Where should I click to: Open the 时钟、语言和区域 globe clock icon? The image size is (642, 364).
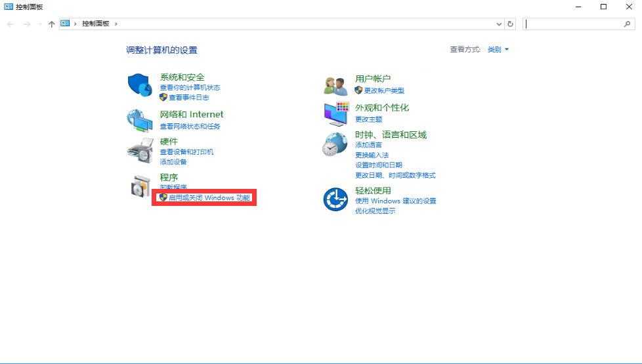pos(335,145)
